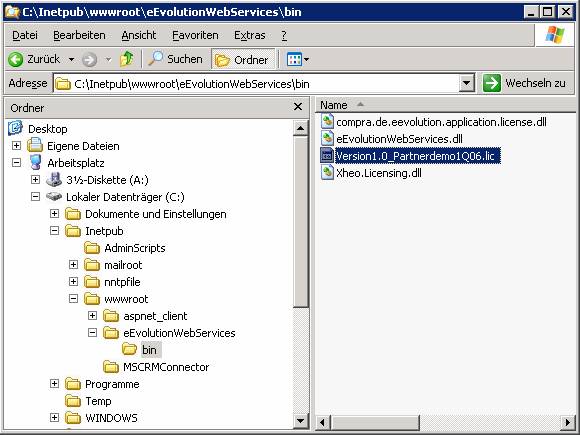Expand the aspnet_client folder node

pos(92,316)
